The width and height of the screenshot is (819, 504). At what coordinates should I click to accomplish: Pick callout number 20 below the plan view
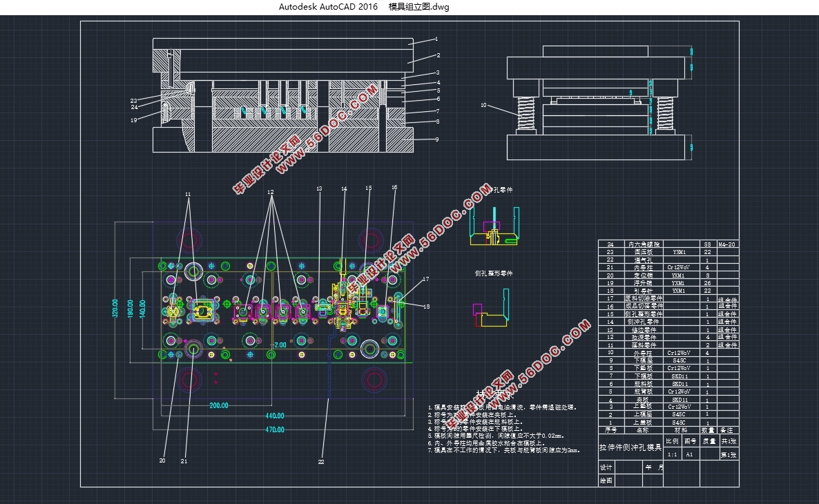(162, 461)
